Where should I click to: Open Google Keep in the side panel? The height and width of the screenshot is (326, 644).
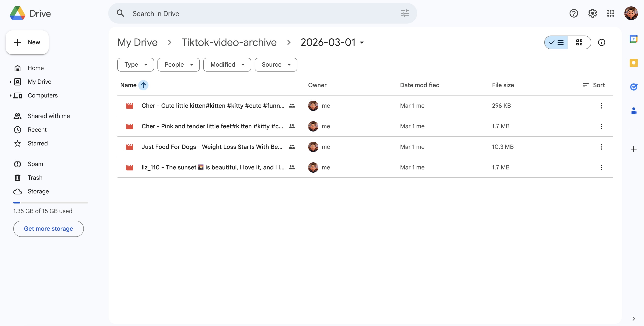pos(634,63)
